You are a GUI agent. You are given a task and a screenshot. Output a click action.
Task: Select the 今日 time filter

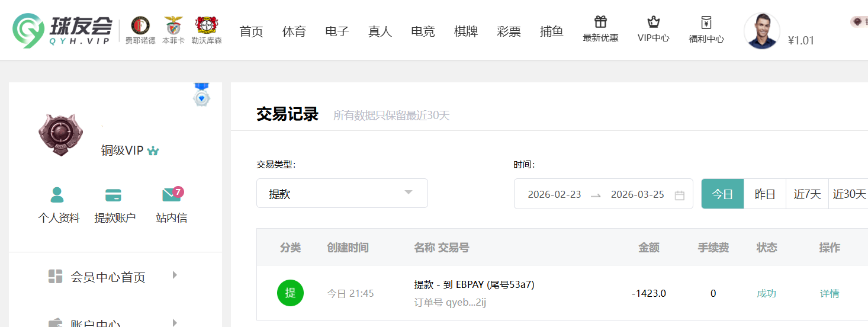722,194
